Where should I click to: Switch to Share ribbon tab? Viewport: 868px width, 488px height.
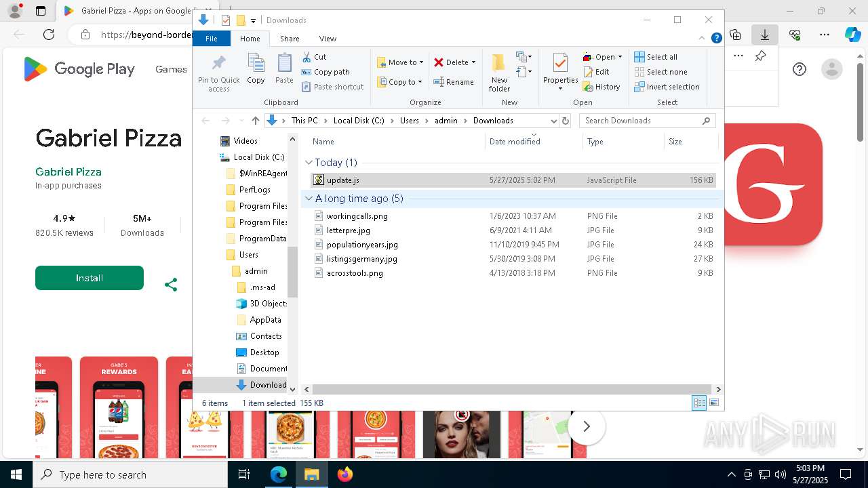coord(290,39)
